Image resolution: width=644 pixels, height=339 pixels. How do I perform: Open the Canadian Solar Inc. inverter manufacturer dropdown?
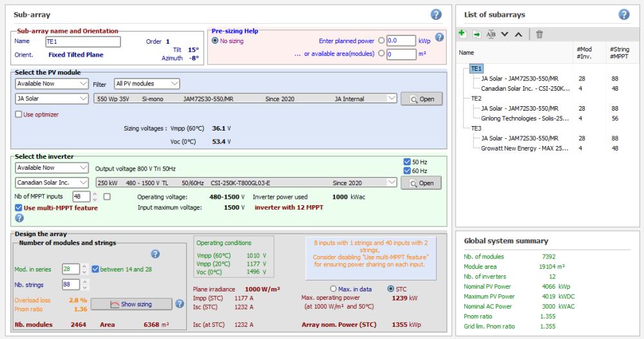tap(52, 183)
